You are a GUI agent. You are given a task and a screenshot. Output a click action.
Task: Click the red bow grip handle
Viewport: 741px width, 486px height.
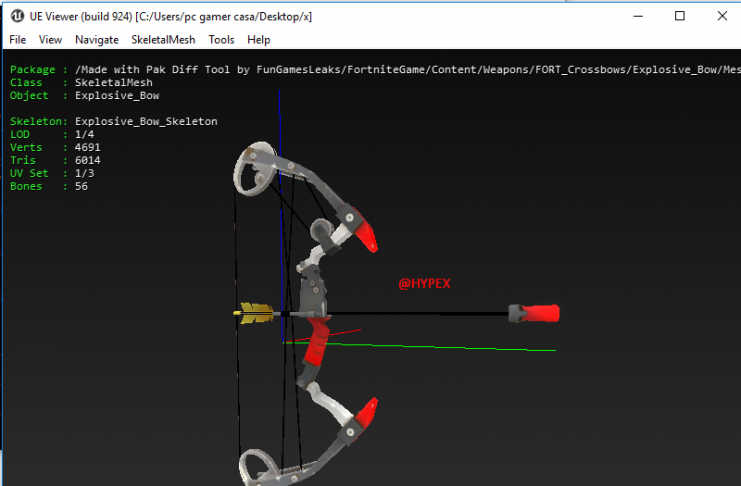click(x=317, y=340)
